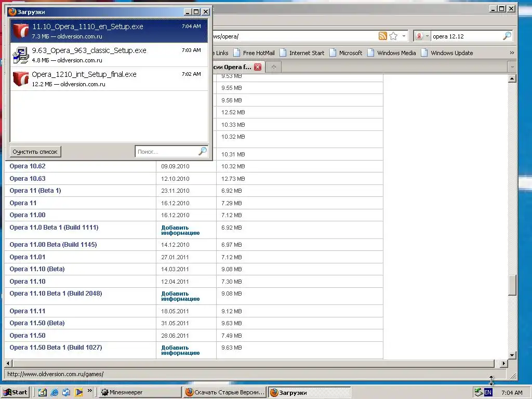
Task: Click the browser search magnifier icon
Action: pyautogui.click(x=507, y=36)
